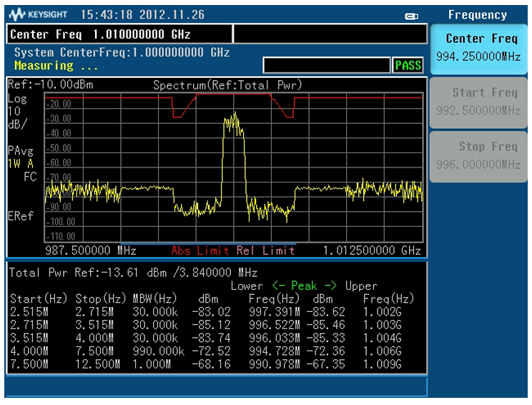Click the 1.002G upper frequency value

[x=382, y=312]
